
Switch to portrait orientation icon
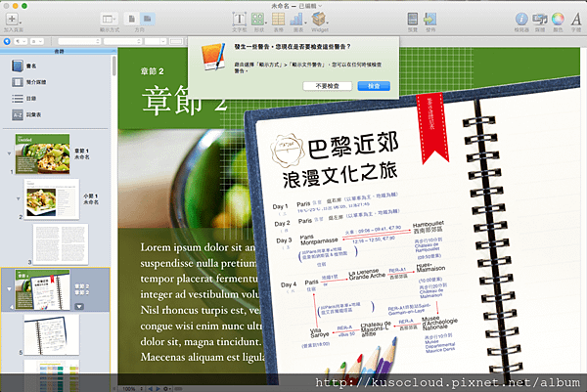(132, 19)
